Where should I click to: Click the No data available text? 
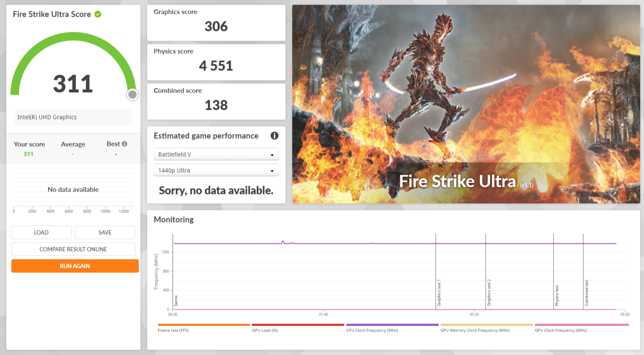click(73, 189)
